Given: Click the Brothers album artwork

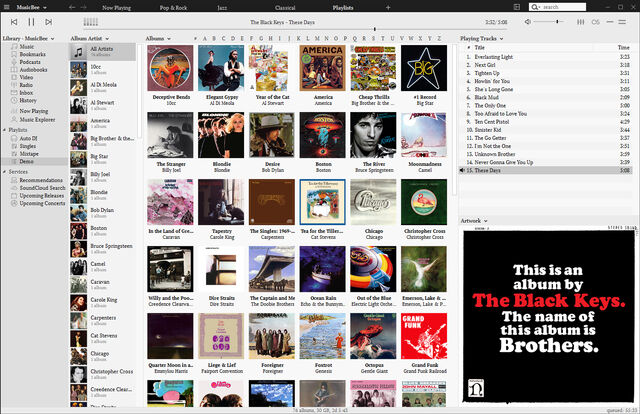Looking at the screenshot, I should click(549, 314).
